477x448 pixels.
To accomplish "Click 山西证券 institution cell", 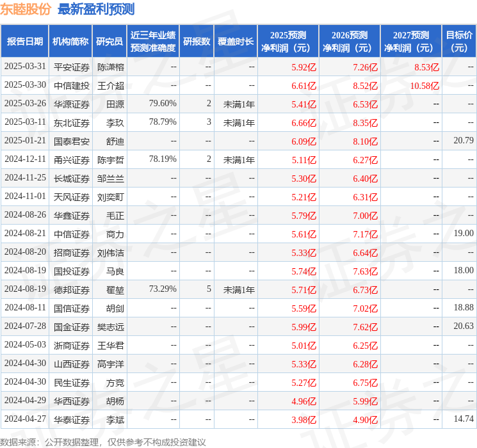I will (x=72, y=364).
